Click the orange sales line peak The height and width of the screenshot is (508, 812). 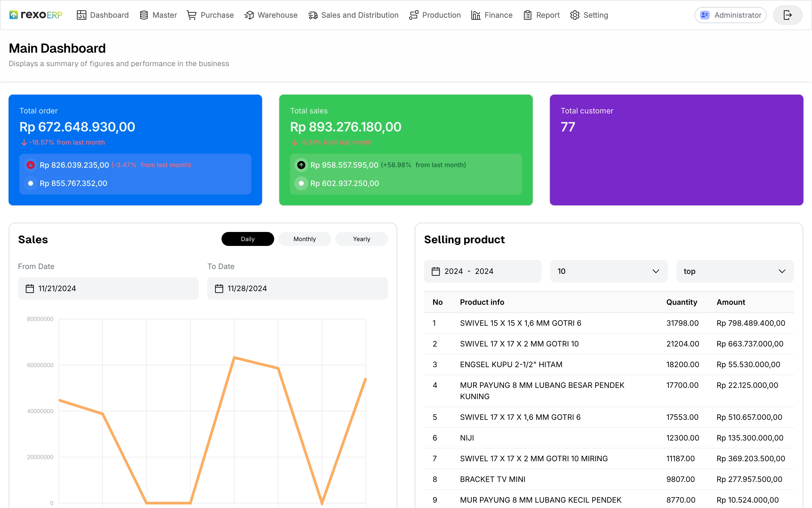click(234, 357)
